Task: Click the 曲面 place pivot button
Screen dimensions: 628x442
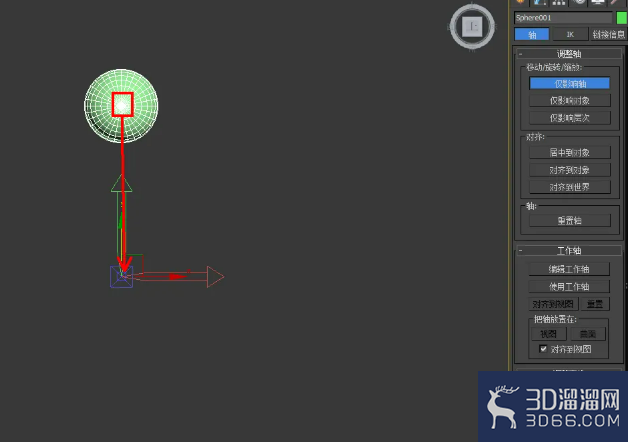Action: click(x=588, y=334)
